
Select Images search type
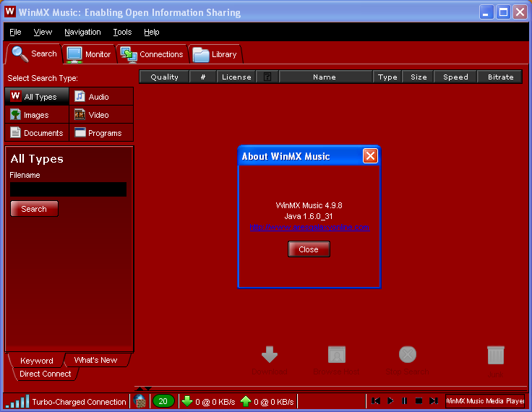click(37, 115)
